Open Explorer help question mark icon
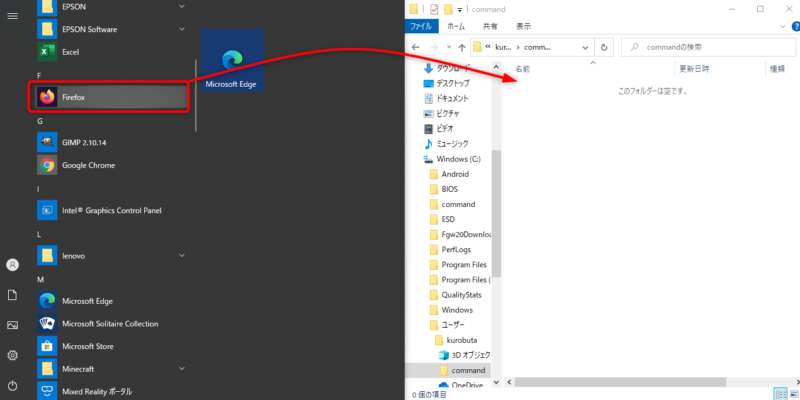Viewport: 800px width, 400px height. click(795, 27)
